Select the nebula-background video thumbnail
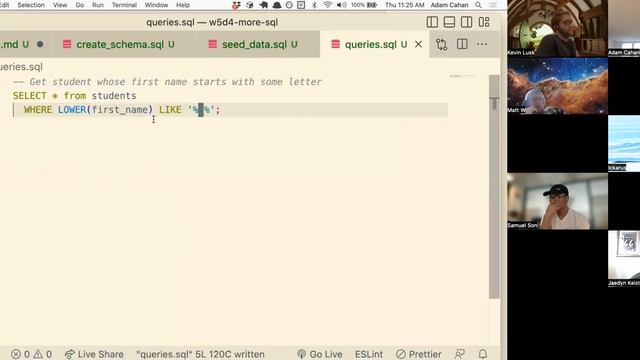Screen dimensions: 640x360 pyautogui.click(x=557, y=86)
